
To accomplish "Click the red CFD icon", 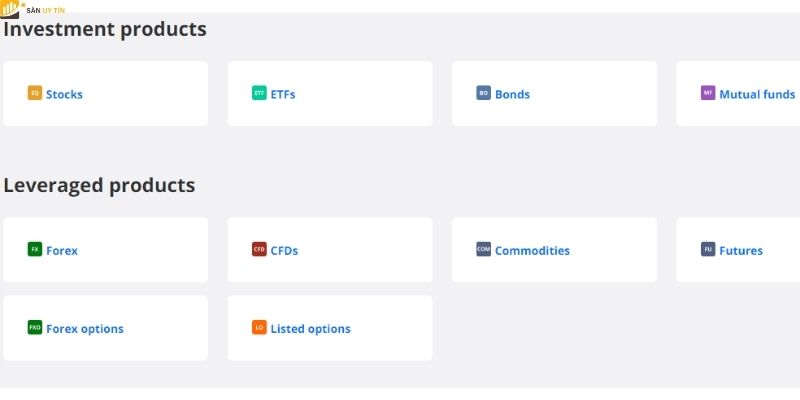I will (x=260, y=249).
